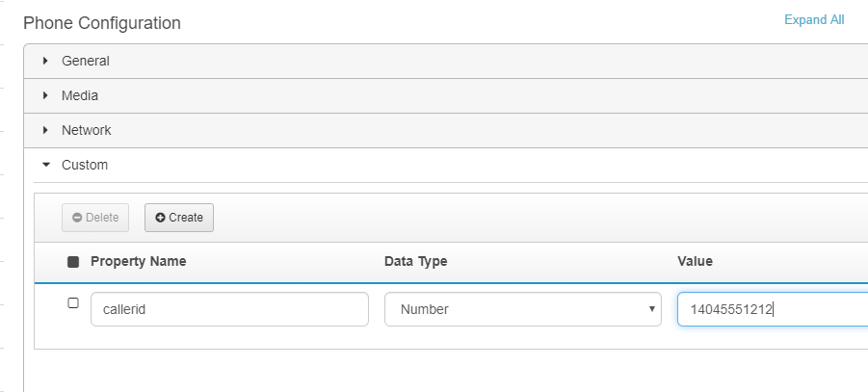The height and width of the screenshot is (392, 868).
Task: Click the Value field containing 14045551212
Action: pyautogui.click(x=773, y=309)
